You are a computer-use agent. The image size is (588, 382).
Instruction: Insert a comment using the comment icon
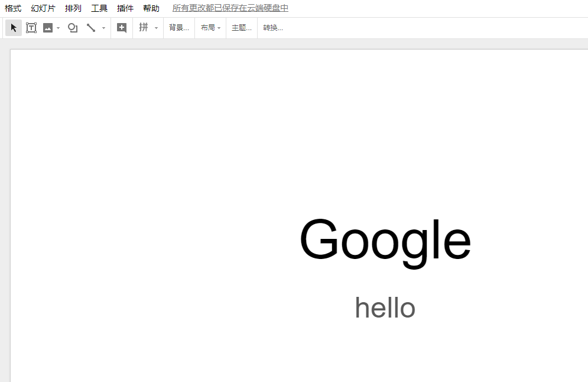(x=122, y=27)
